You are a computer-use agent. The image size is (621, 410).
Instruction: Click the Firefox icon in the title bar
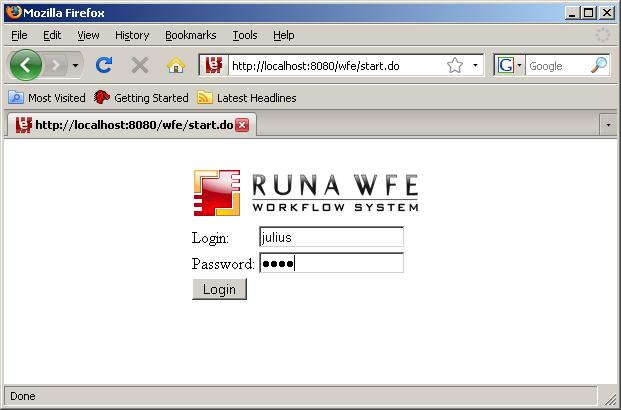(x=13, y=12)
